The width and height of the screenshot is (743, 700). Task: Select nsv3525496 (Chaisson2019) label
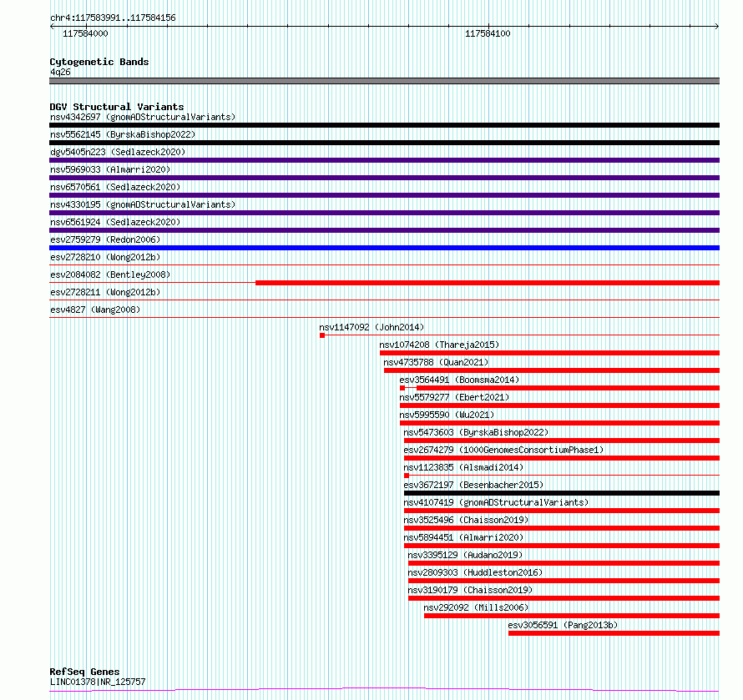pyautogui.click(x=466, y=520)
